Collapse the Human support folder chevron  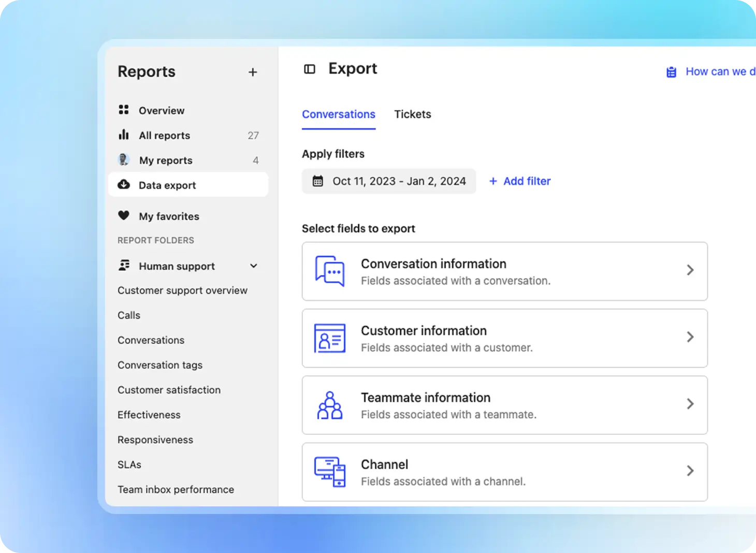pos(254,266)
